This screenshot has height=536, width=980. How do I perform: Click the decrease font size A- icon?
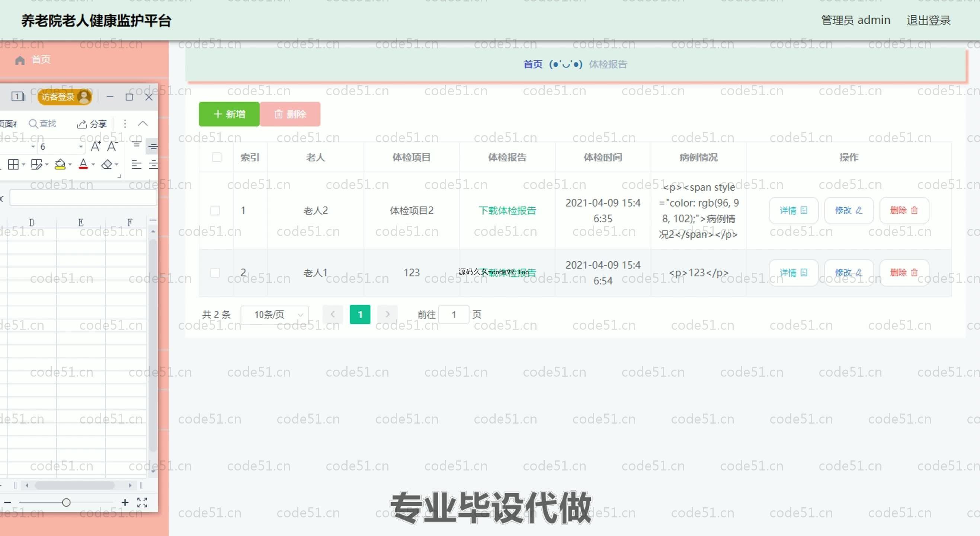[x=112, y=146]
